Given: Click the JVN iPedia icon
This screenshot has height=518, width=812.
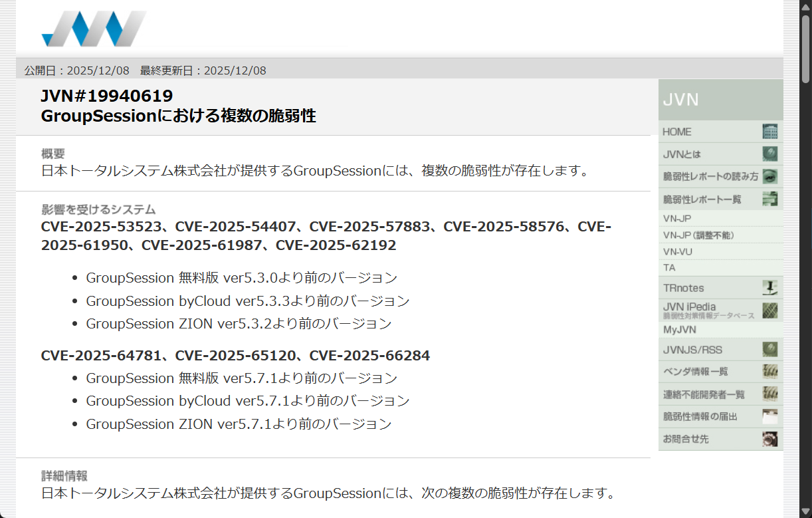Looking at the screenshot, I should click(x=769, y=311).
